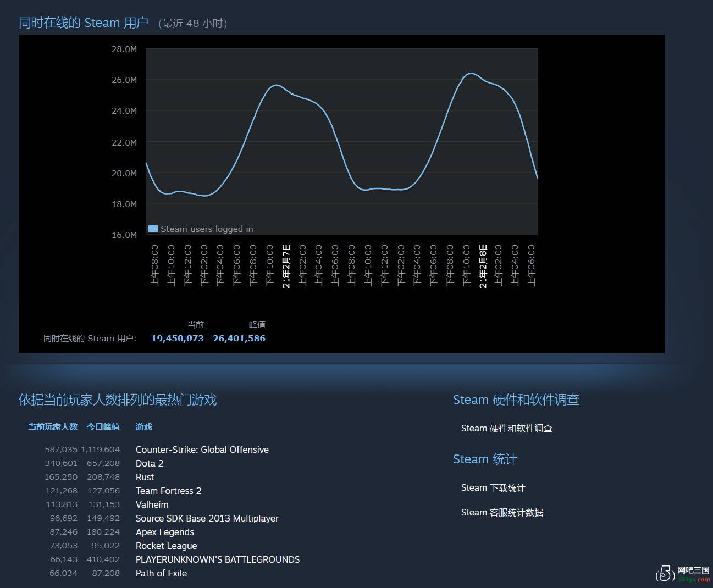The height and width of the screenshot is (588, 713).
Task: Open the Path of Exile game link
Action: point(162,573)
